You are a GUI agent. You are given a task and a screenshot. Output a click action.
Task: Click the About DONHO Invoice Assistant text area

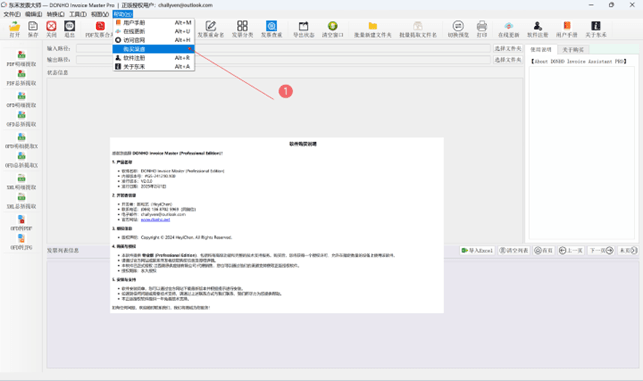581,153
